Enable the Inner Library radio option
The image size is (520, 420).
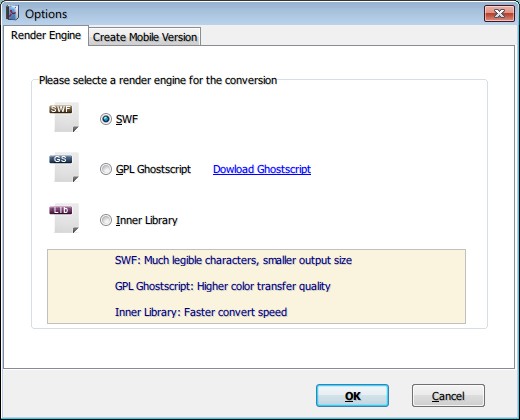point(106,220)
